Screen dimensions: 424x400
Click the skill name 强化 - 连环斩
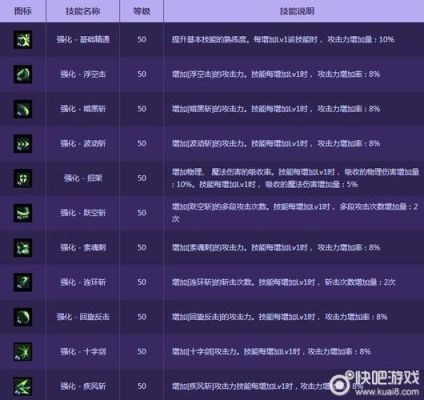[x=83, y=282]
